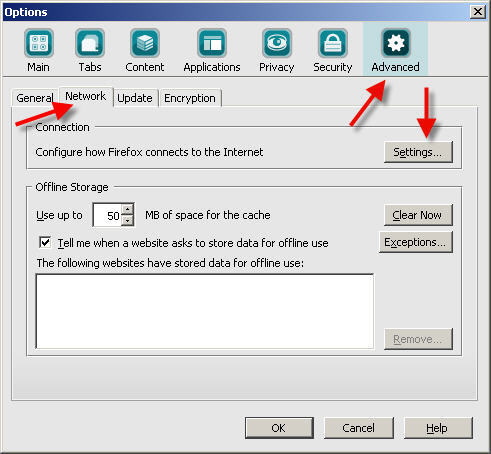The width and height of the screenshot is (491, 454).
Task: Switch to the Applications panel icon
Action: [x=212, y=43]
